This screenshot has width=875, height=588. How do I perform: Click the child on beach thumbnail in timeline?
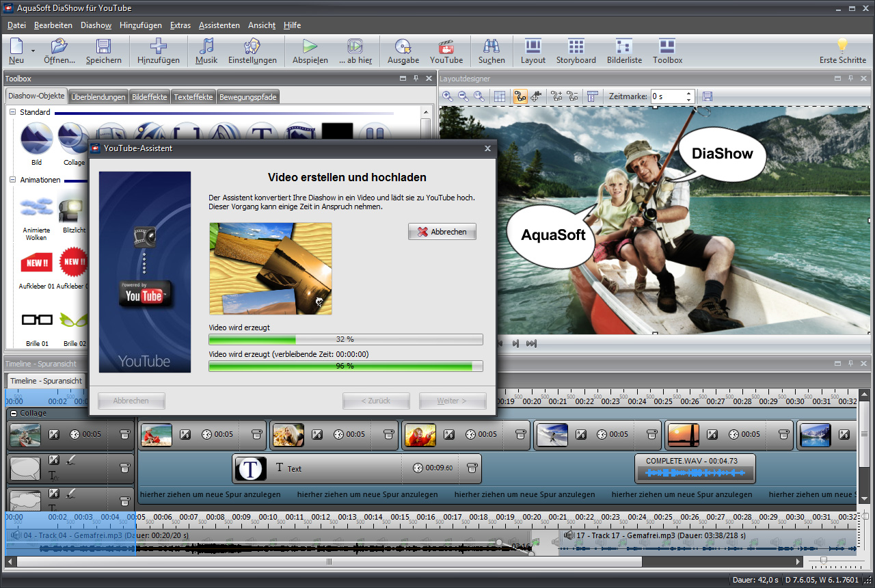(x=157, y=434)
